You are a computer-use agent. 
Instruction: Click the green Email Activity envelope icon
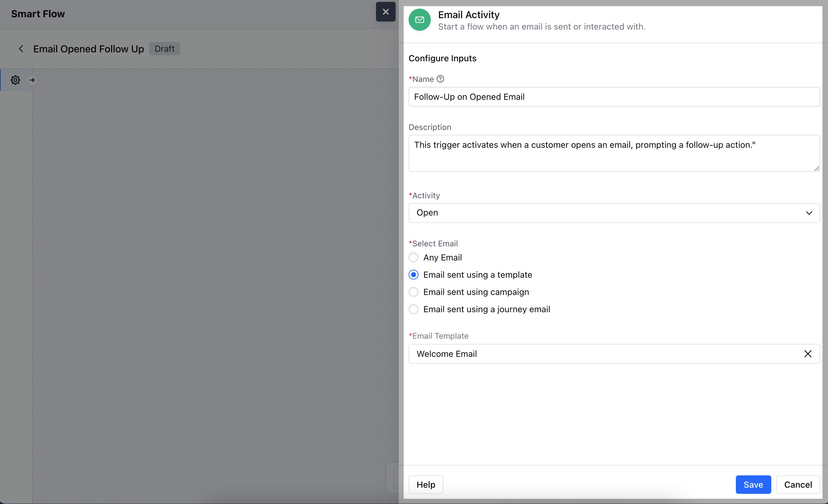click(x=419, y=20)
